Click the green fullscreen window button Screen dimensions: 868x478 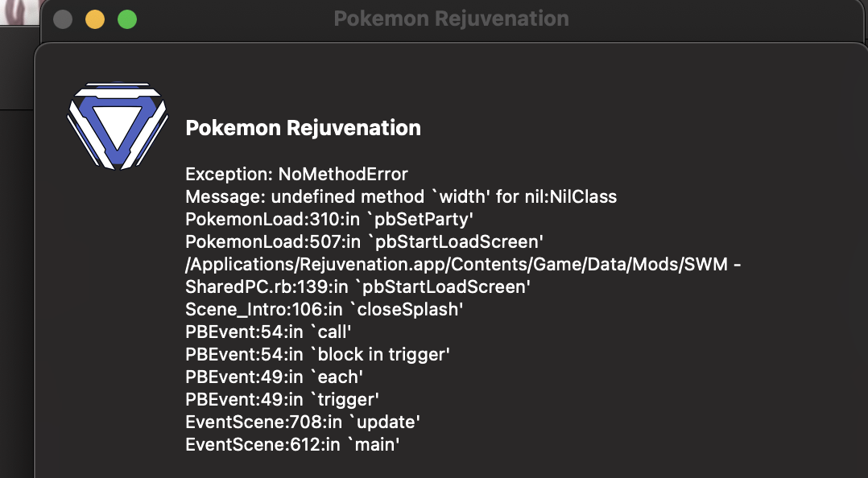point(127,19)
